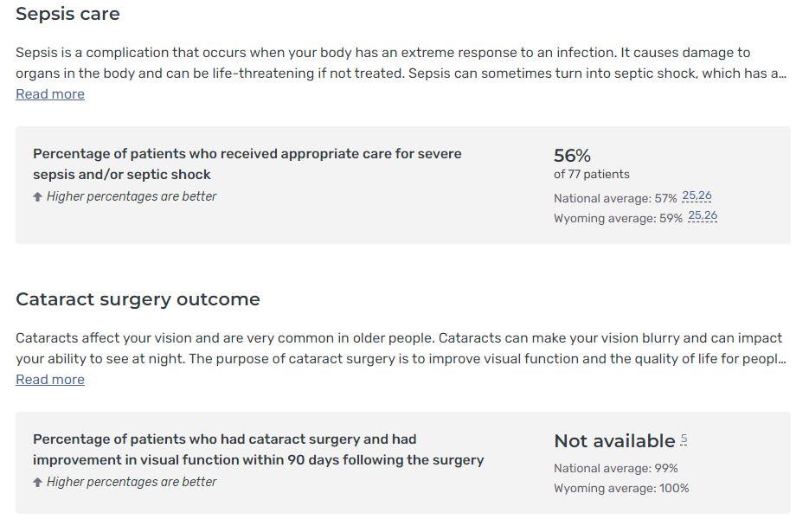Click the severe sepsis measure title text

247,163
